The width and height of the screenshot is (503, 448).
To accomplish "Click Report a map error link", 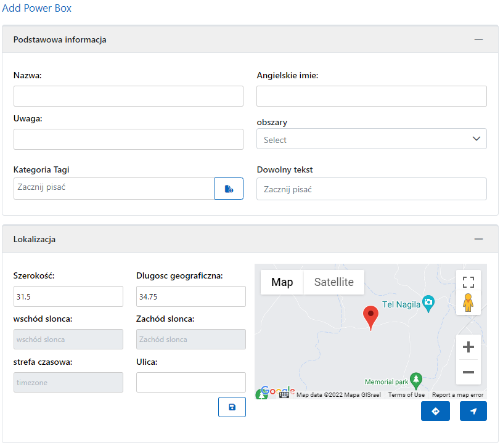I will coord(457,395).
